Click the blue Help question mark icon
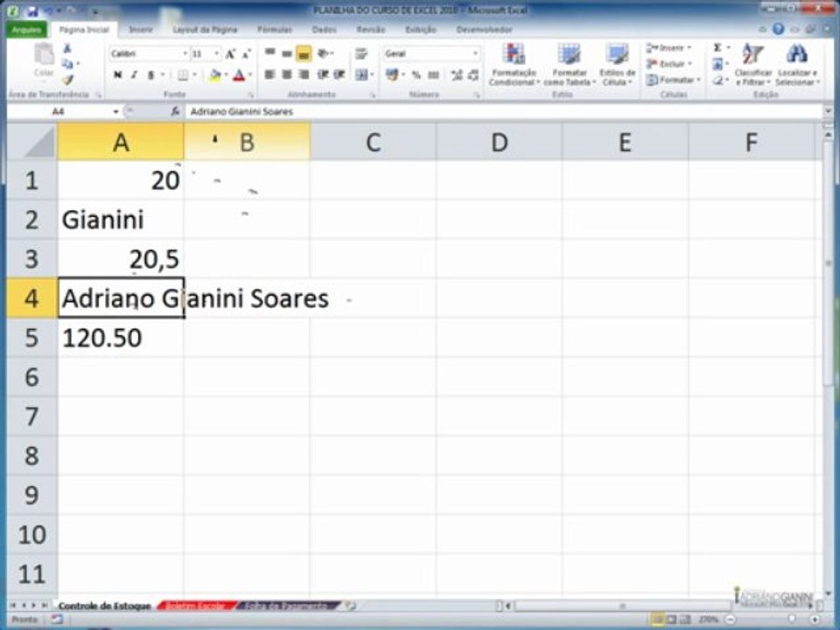 click(x=779, y=29)
